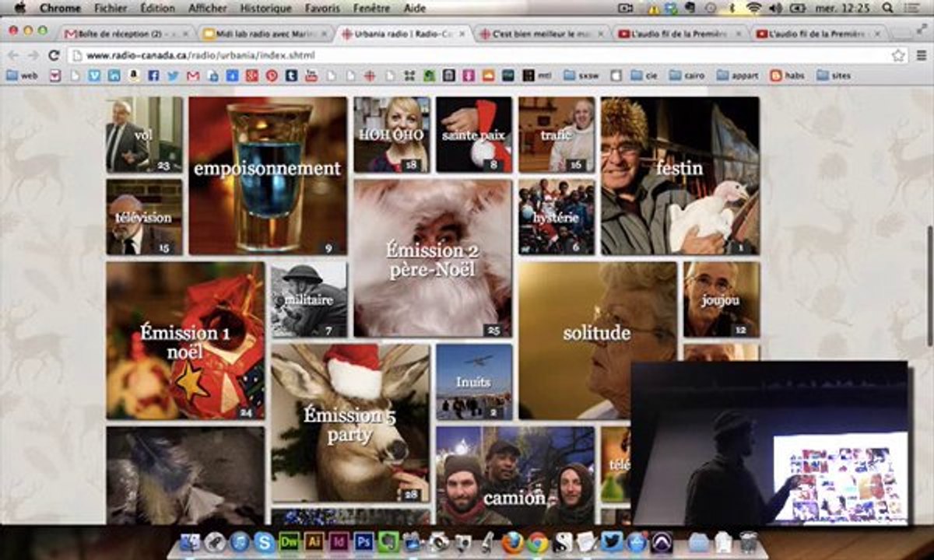This screenshot has width=934, height=560.
Task: Open the appart bookmarks folder
Action: (739, 75)
